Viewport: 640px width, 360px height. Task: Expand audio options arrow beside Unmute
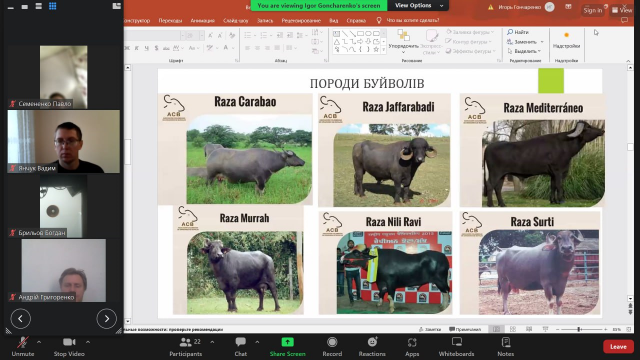point(39,342)
